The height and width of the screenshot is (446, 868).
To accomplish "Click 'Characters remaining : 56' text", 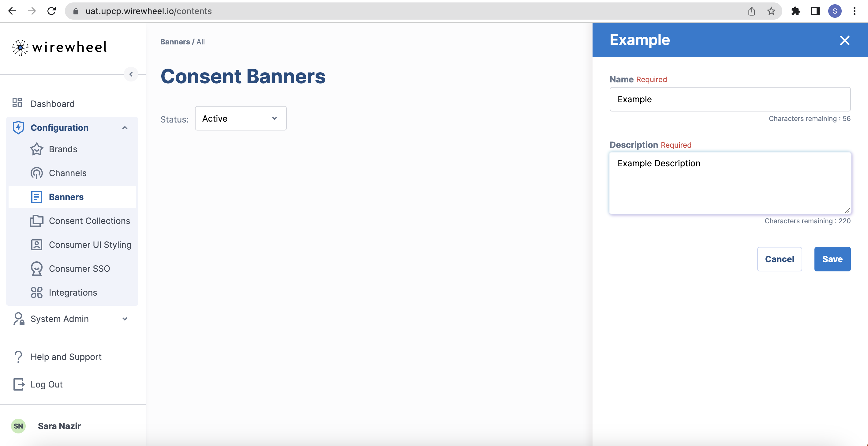I will coord(809,119).
